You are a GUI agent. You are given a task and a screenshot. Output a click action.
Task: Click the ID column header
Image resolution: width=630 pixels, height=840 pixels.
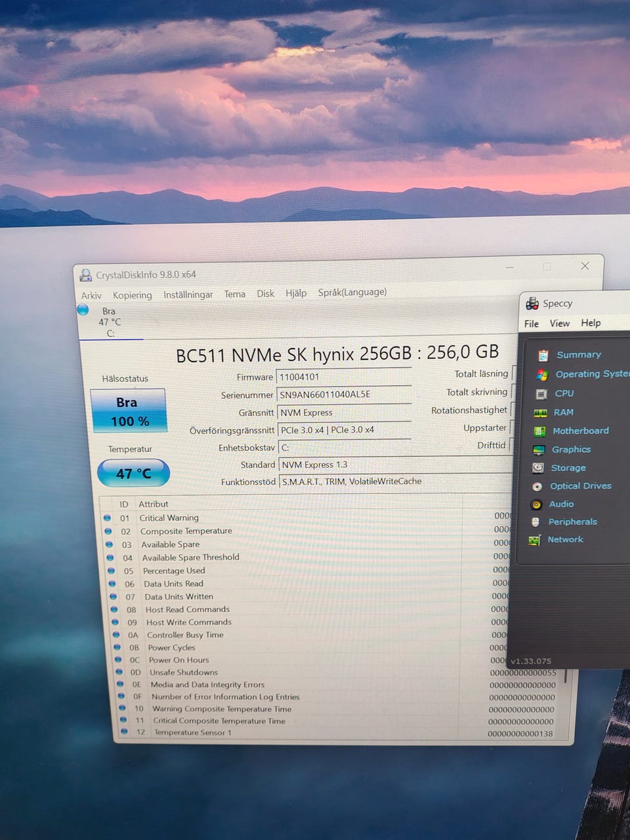[124, 504]
